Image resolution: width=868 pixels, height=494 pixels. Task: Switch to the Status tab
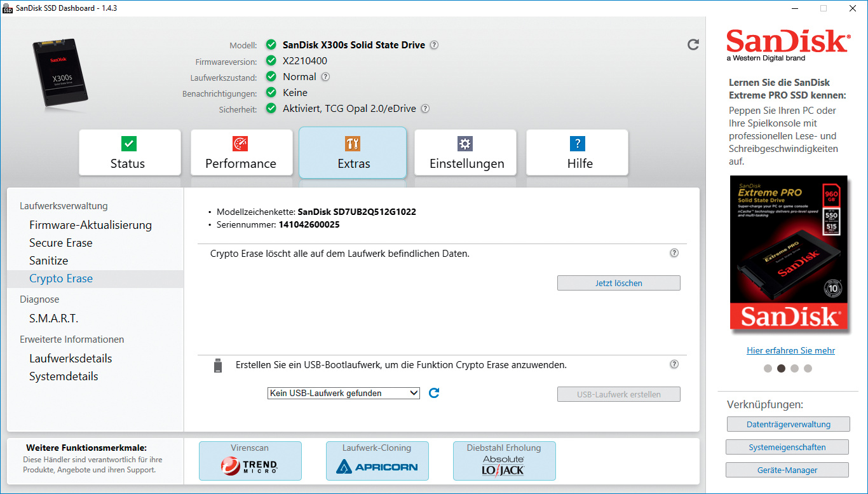(130, 153)
